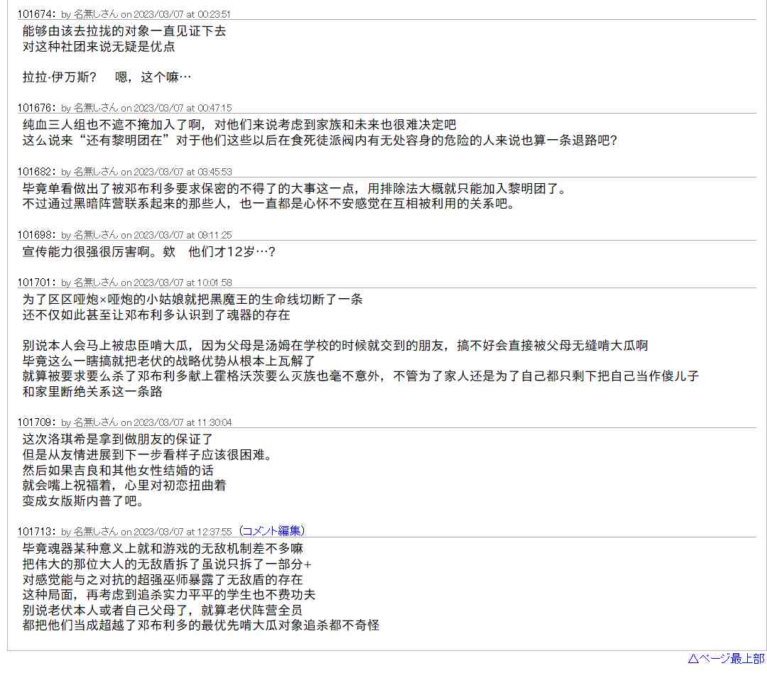The image size is (767, 700).
Task: Click comment number 101698
Action: tap(35, 235)
